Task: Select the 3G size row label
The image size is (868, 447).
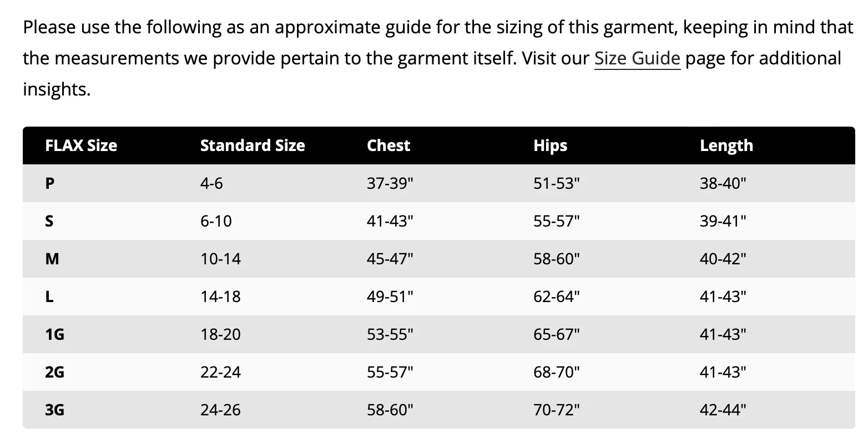Action: coord(54,410)
